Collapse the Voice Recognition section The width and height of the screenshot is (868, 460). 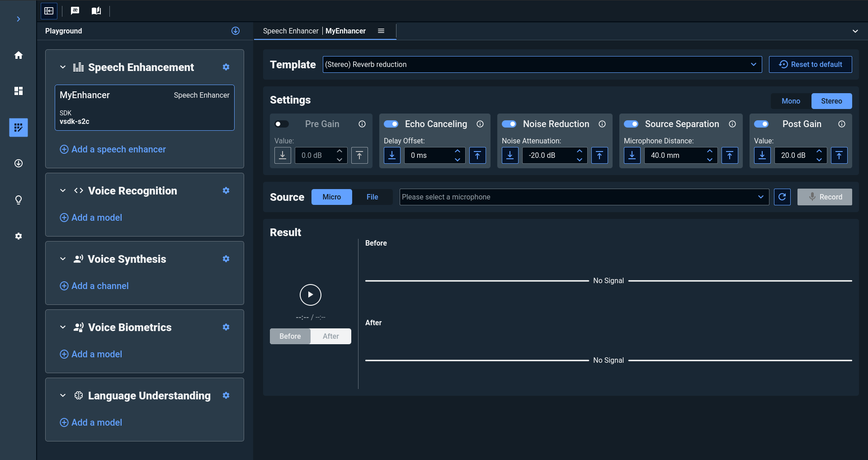[x=63, y=190]
